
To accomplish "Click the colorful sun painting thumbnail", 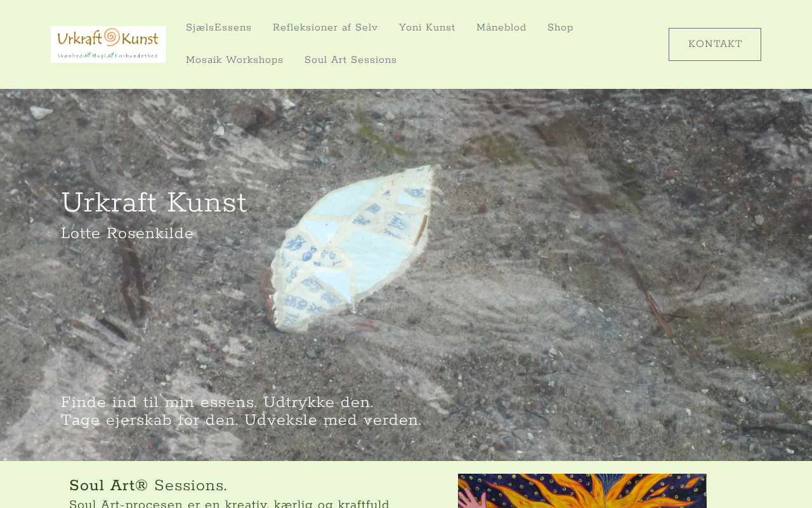I will coord(582,491).
